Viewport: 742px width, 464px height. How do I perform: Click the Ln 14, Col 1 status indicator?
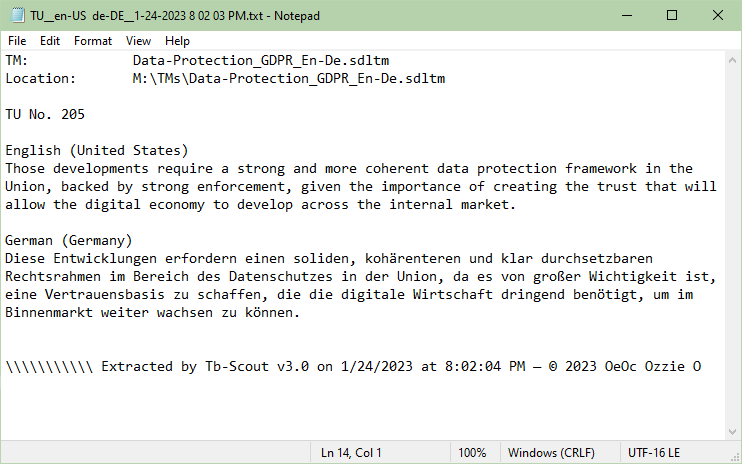coord(351,453)
